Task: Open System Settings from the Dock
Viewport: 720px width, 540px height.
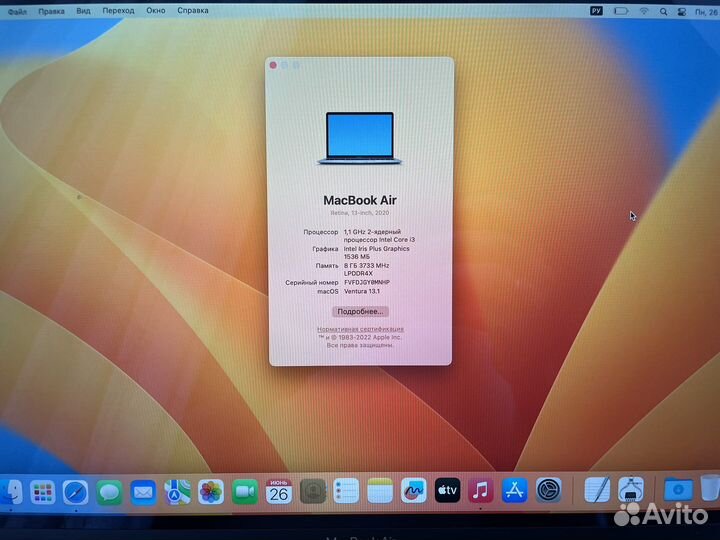Action: (549, 490)
